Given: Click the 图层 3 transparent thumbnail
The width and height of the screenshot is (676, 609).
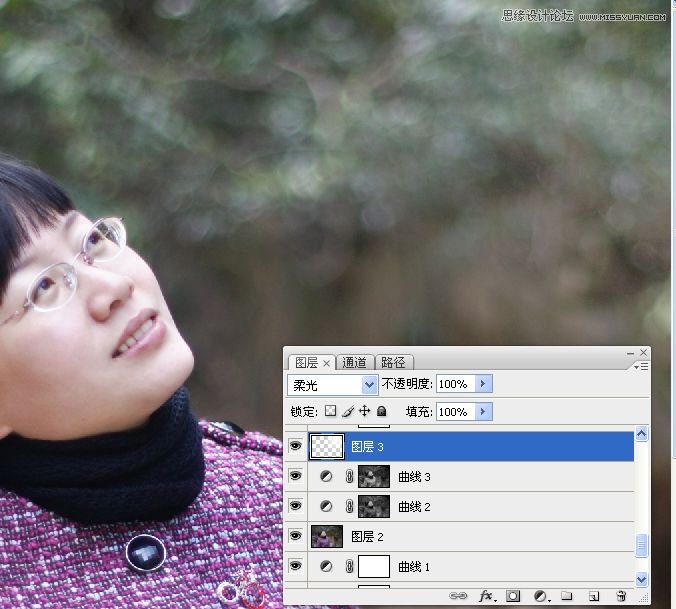Looking at the screenshot, I should pos(327,446).
